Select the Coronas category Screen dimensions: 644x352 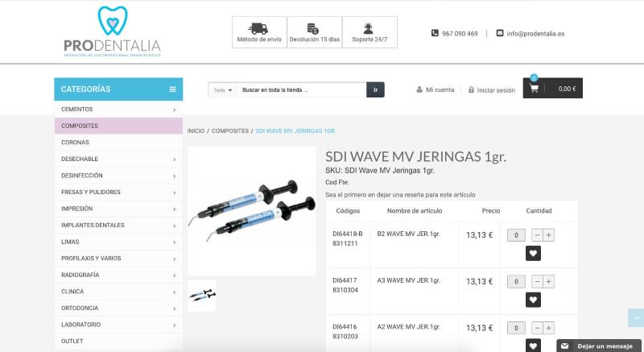(x=118, y=142)
